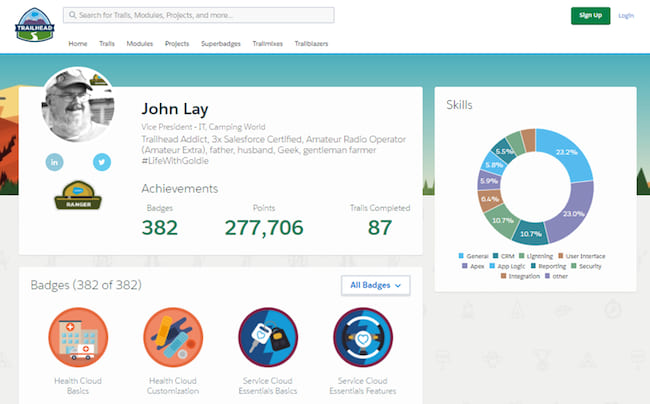The height and width of the screenshot is (404, 650).
Task: Click the Login link
Action: pyautogui.click(x=626, y=16)
